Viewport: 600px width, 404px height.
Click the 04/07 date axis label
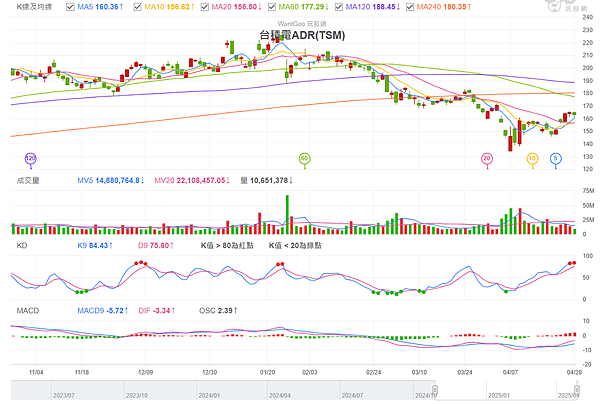coord(510,372)
